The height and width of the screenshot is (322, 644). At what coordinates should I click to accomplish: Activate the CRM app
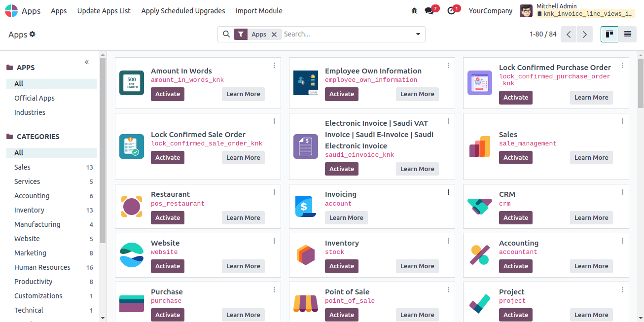pos(516,218)
